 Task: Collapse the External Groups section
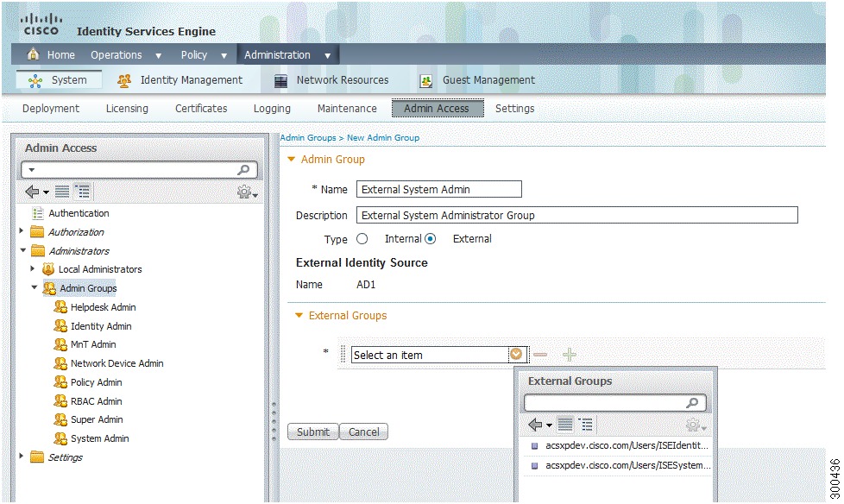click(x=299, y=316)
